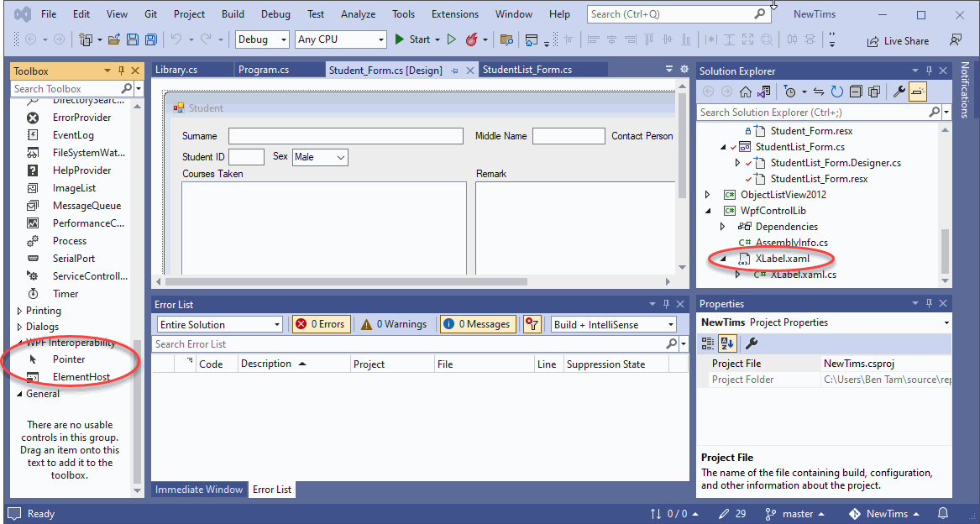The image size is (980, 524).
Task: Open Properties via the wrench icon
Action: (x=898, y=92)
